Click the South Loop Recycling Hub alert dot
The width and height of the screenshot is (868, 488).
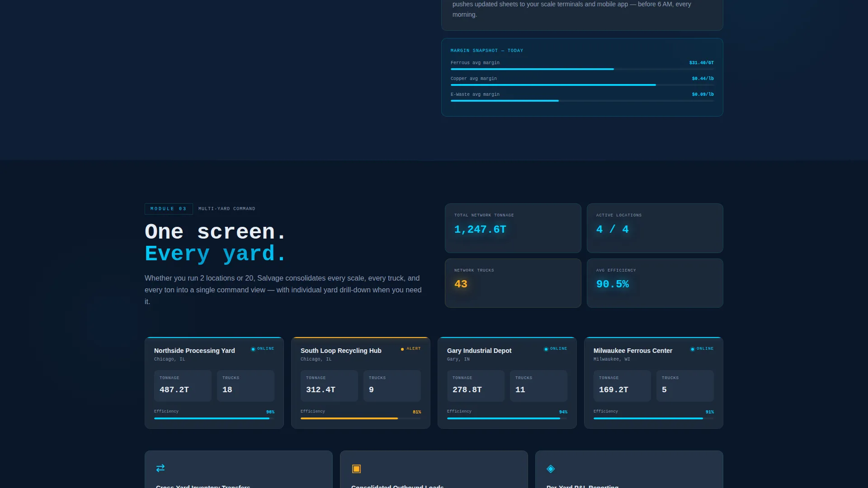pyautogui.click(x=402, y=349)
